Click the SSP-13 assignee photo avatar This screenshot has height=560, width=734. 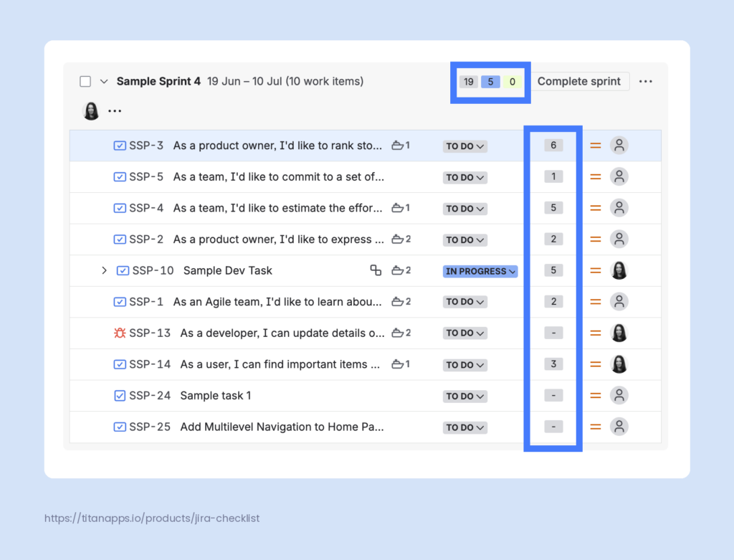click(619, 333)
